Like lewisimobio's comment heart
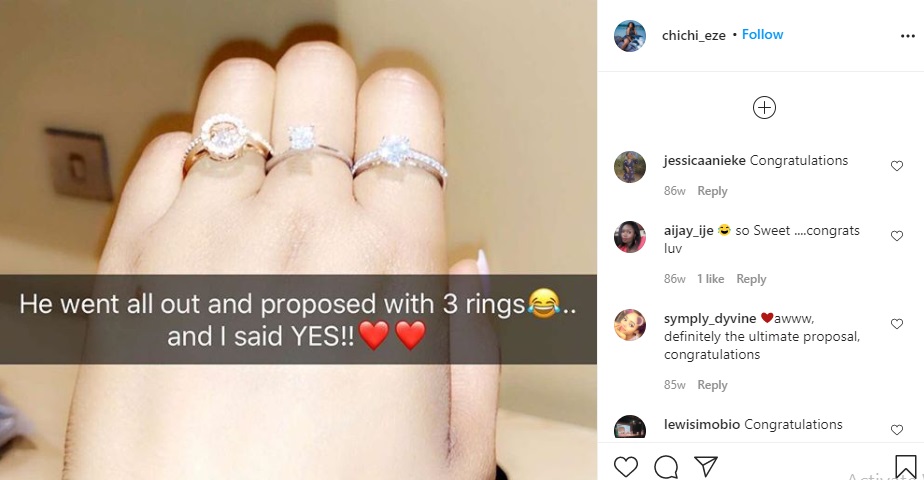Image resolution: width=924 pixels, height=480 pixels. [x=897, y=430]
